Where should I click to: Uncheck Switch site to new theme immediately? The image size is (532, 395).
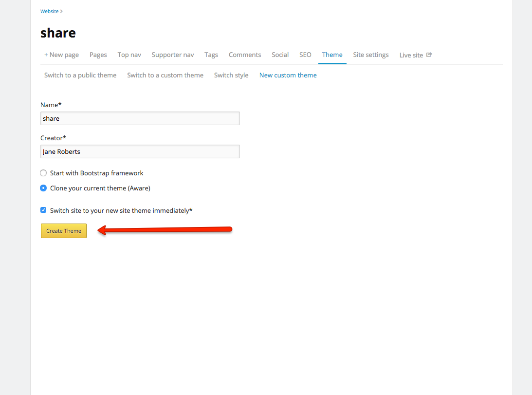(43, 210)
